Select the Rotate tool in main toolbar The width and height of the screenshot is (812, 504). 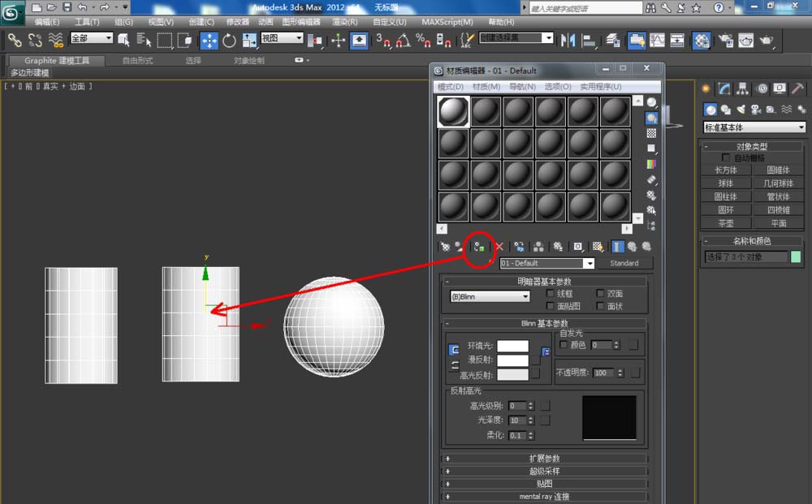229,40
